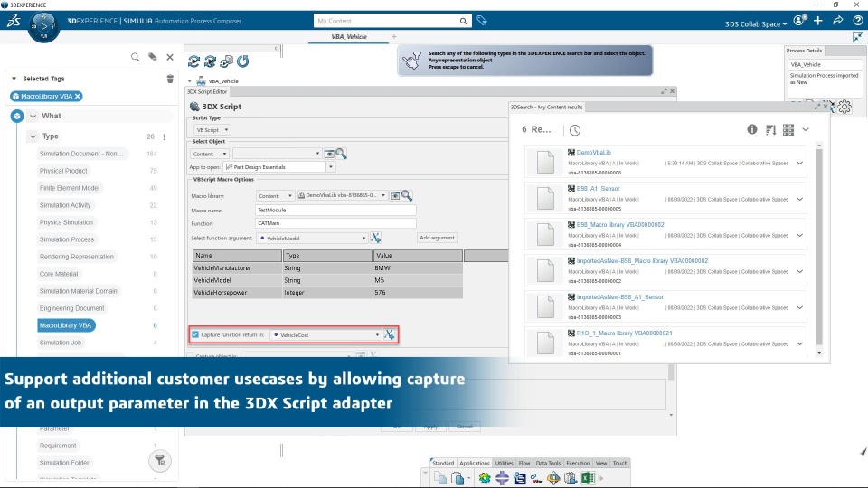Click the My Content search field
The width and height of the screenshot is (868, 488).
pos(386,21)
